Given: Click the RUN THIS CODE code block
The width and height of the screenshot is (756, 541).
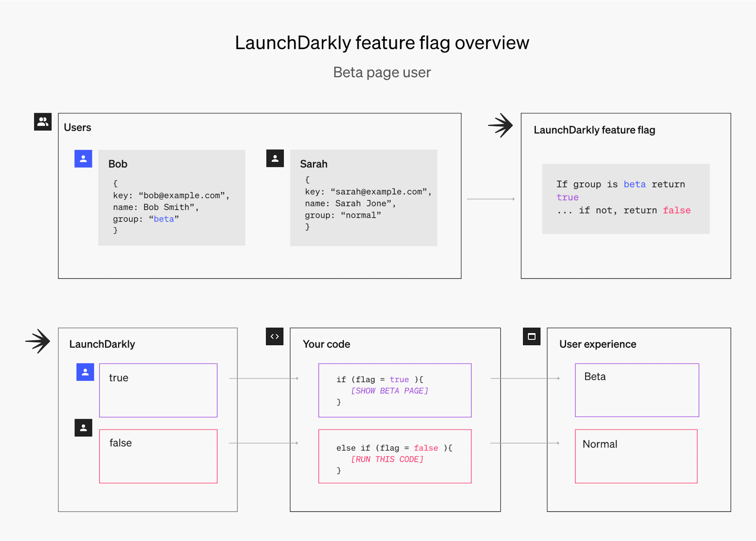Looking at the screenshot, I should [395, 456].
